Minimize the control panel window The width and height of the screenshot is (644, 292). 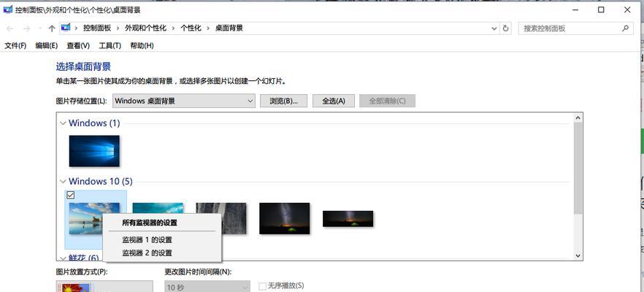(575, 10)
